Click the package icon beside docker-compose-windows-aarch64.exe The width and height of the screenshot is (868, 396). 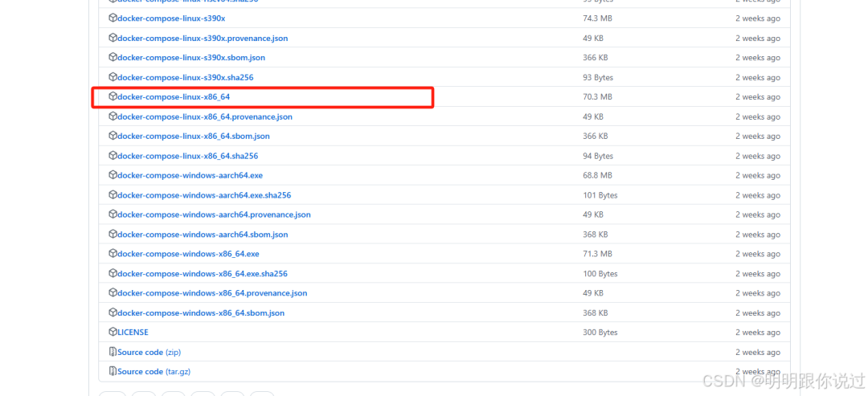tap(113, 175)
